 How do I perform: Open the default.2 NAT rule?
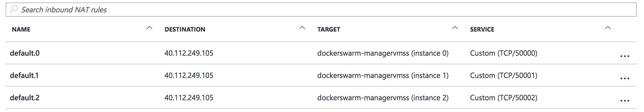coord(25,98)
